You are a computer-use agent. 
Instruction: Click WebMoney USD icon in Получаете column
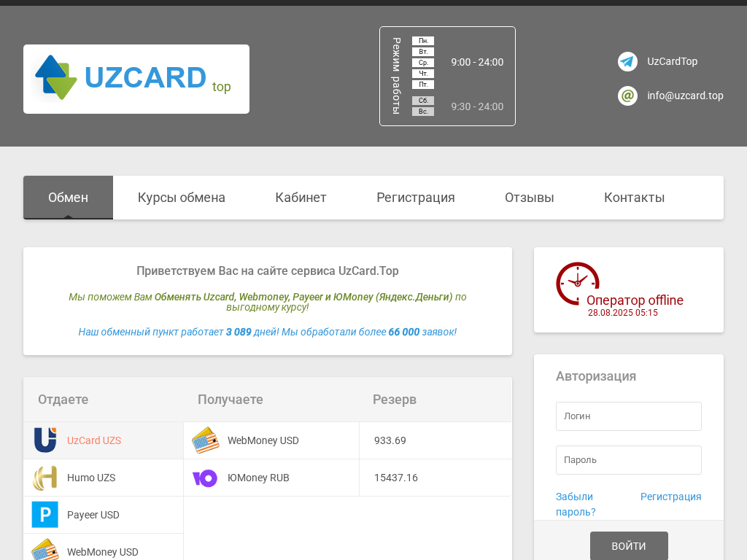205,440
